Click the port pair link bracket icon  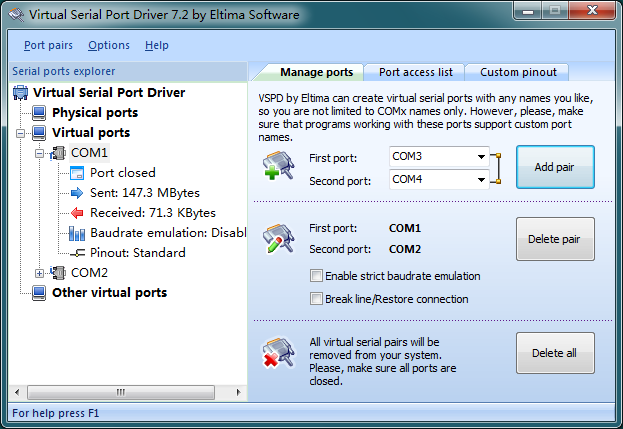coord(496,168)
